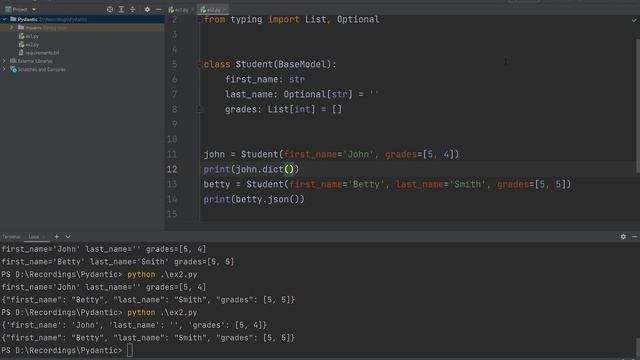Click the inspection checkmark in the editor corner
Image resolution: width=640 pixels, height=360 pixels.
(x=634, y=20)
